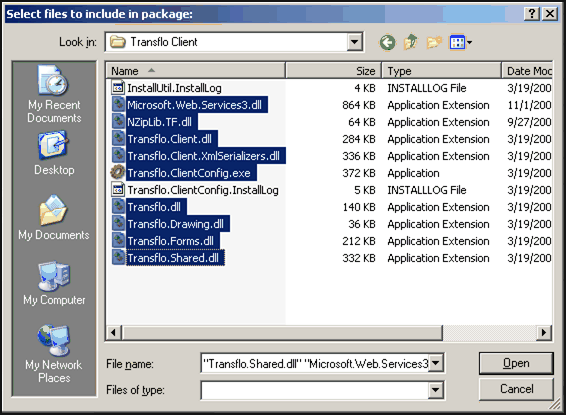Open My Recent Documents location
The image size is (566, 415).
[x=54, y=95]
